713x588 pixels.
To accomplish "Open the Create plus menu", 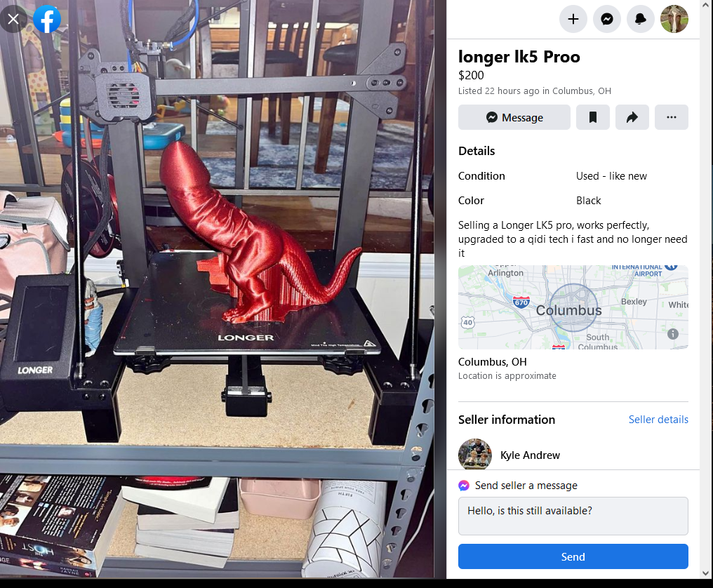I will (x=573, y=19).
